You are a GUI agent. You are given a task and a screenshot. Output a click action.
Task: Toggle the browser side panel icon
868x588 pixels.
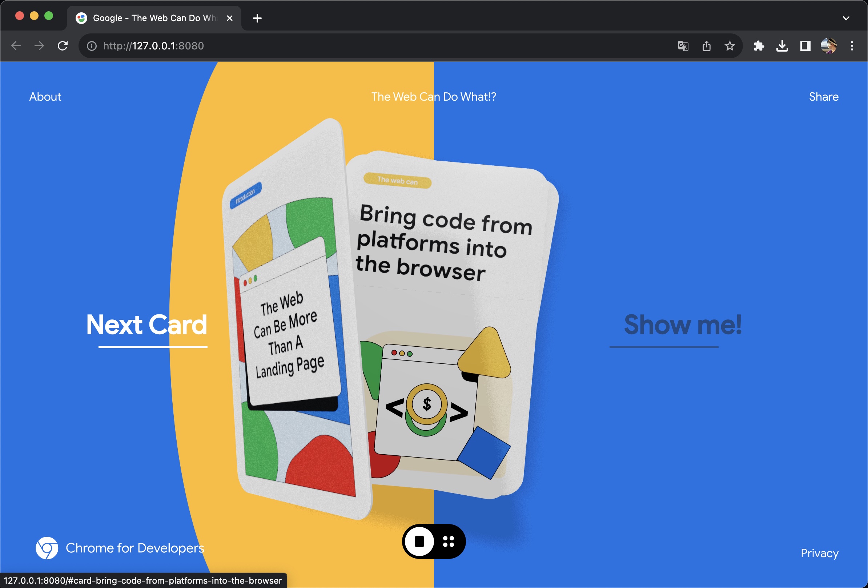[x=805, y=46]
